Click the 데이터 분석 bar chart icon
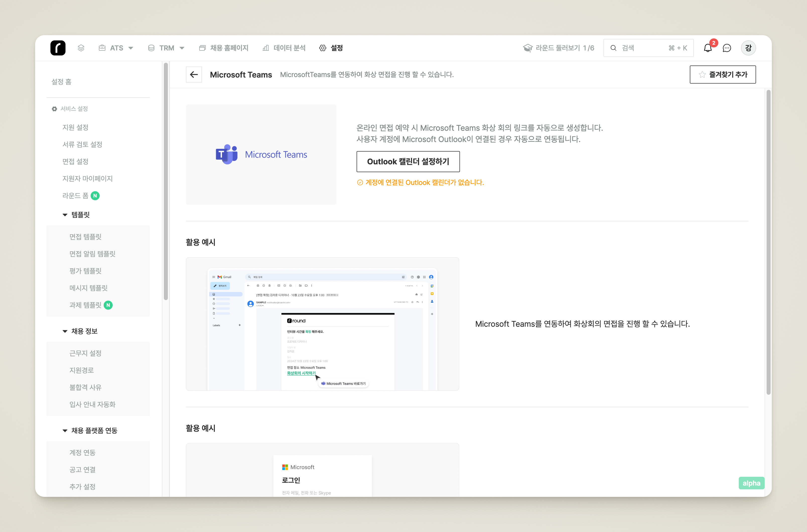 (265, 48)
